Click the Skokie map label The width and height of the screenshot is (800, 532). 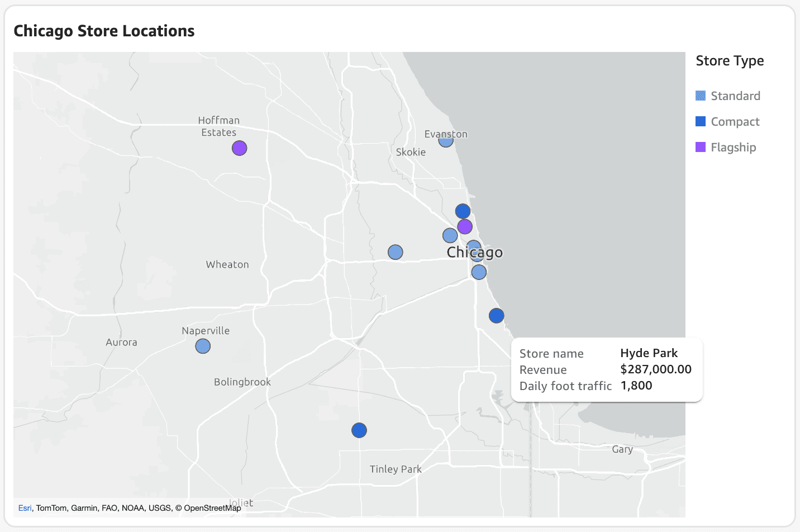coord(411,152)
